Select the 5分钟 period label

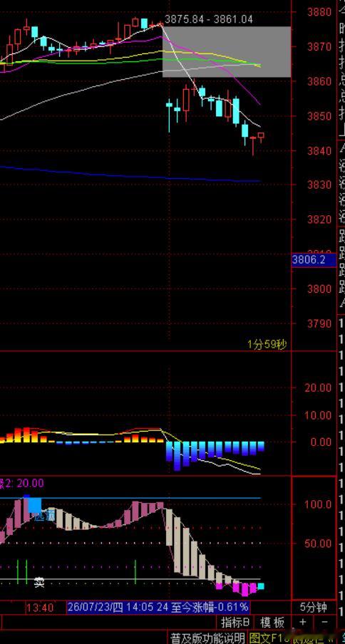(x=313, y=607)
